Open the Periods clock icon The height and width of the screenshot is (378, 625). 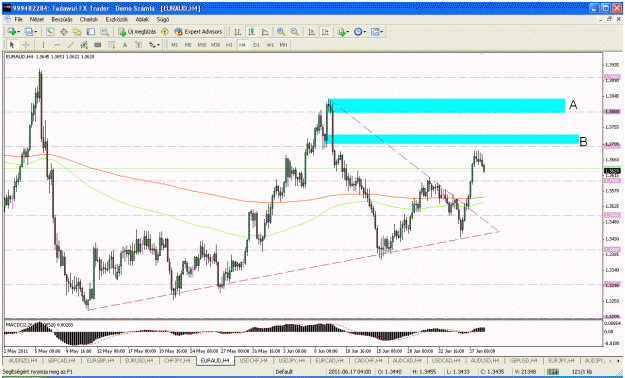pyautogui.click(x=358, y=32)
